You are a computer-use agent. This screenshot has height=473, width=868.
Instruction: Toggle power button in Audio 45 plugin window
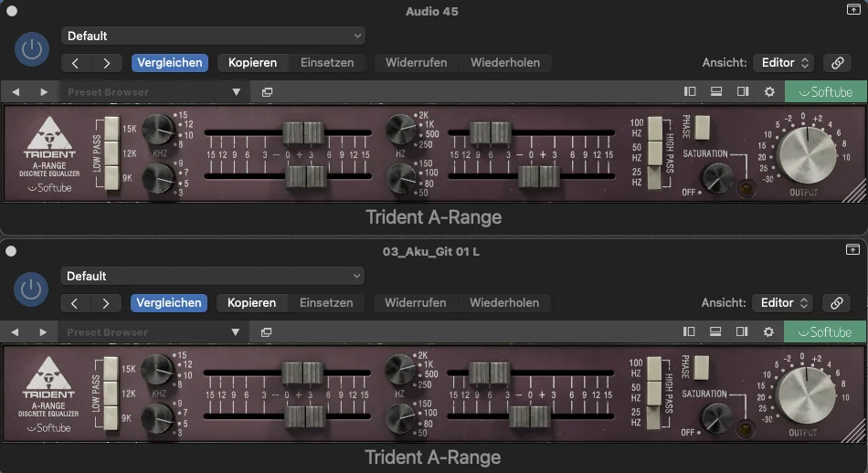pyautogui.click(x=32, y=49)
